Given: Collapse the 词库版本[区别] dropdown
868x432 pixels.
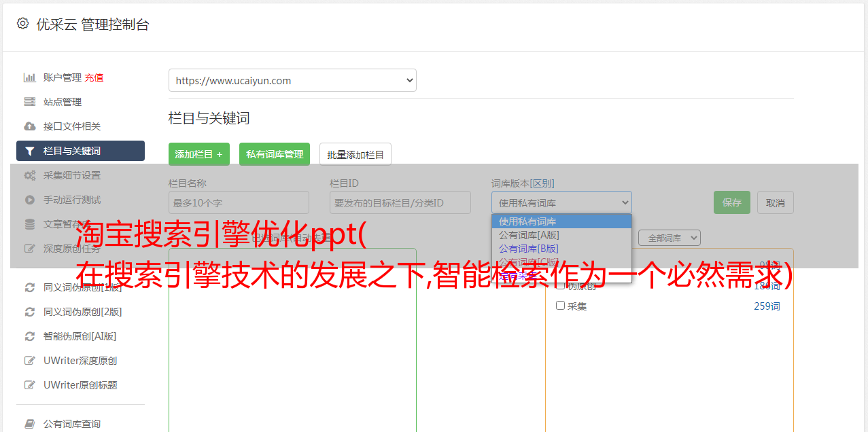Looking at the screenshot, I should point(561,202).
